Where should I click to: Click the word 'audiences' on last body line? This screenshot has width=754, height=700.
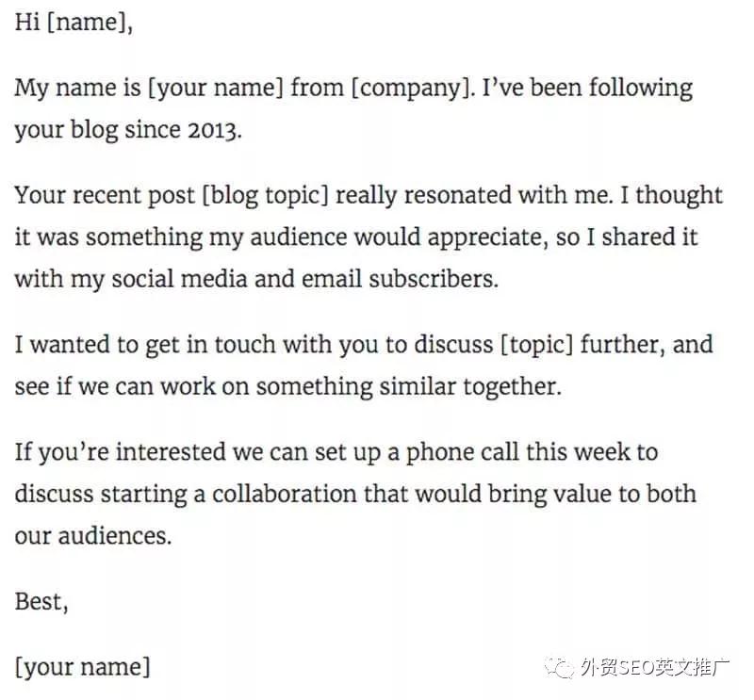click(112, 536)
